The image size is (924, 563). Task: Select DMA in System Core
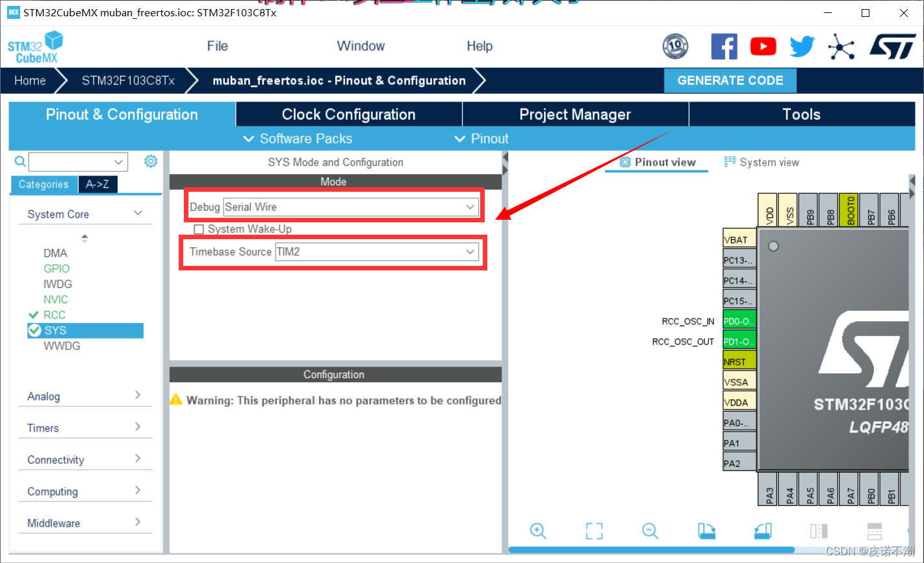(x=55, y=253)
